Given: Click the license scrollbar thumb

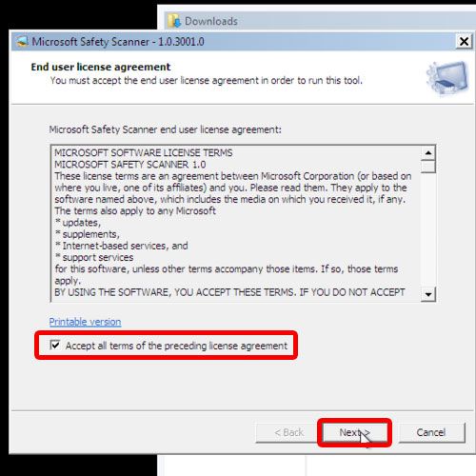Looking at the screenshot, I should 428,167.
